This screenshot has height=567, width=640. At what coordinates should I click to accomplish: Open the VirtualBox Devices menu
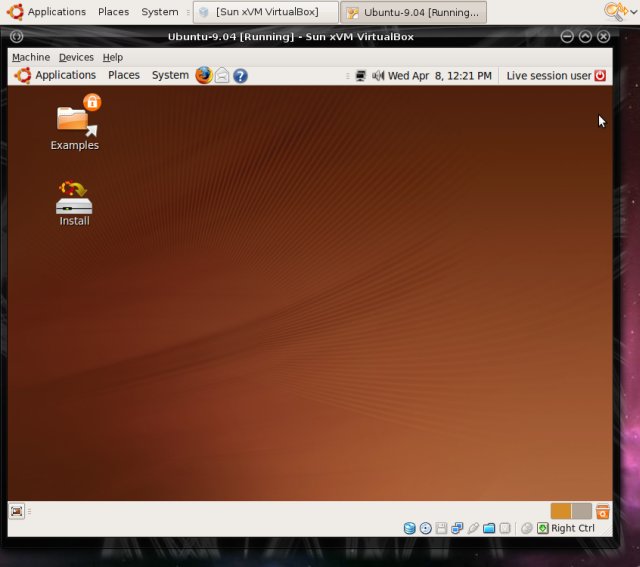click(x=76, y=57)
